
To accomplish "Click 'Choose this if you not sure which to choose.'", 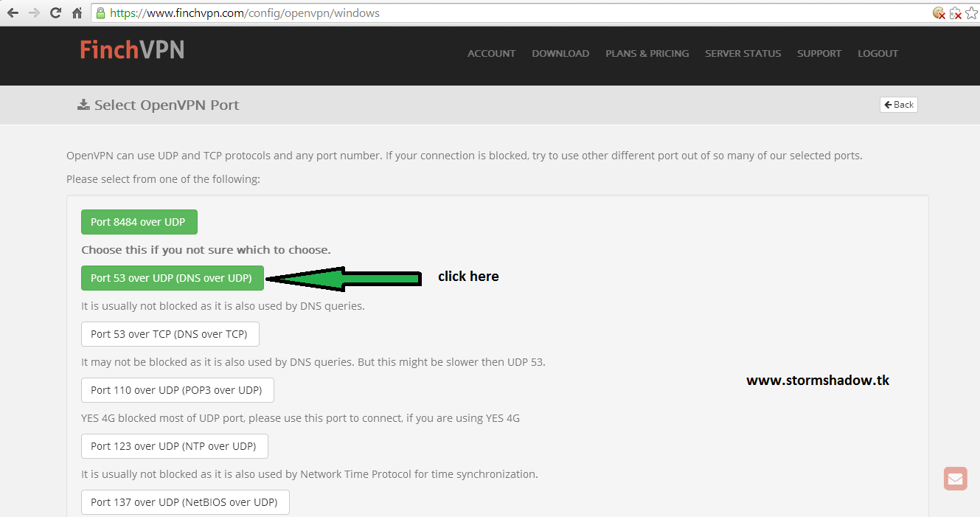I will (206, 250).
